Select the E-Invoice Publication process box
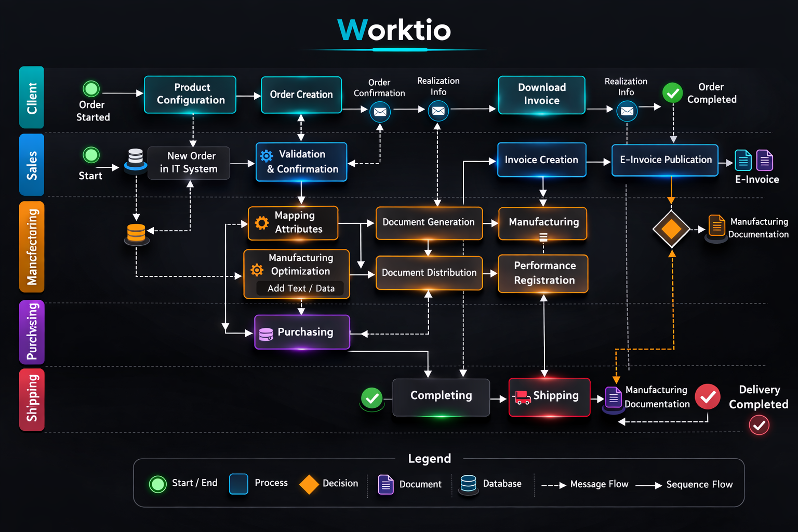The height and width of the screenshot is (532, 798). [665, 160]
